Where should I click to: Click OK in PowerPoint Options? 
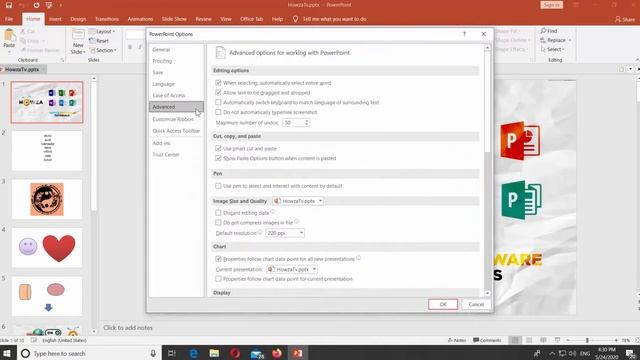click(x=443, y=304)
